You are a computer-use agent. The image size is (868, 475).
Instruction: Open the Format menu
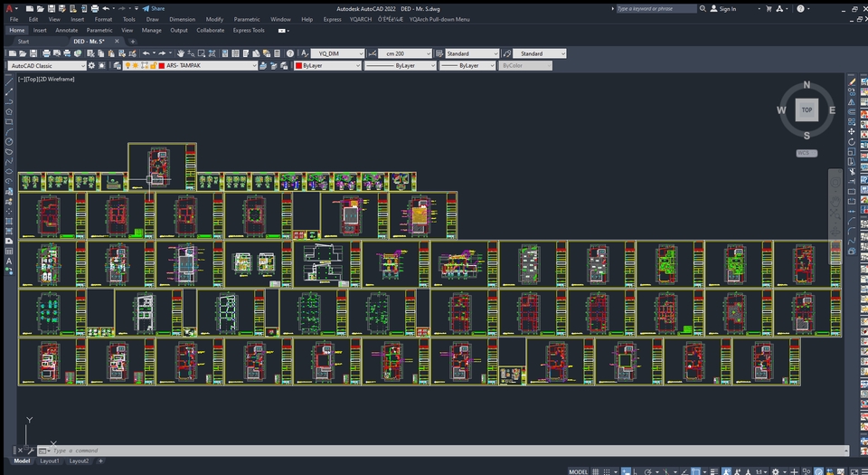pyautogui.click(x=103, y=19)
